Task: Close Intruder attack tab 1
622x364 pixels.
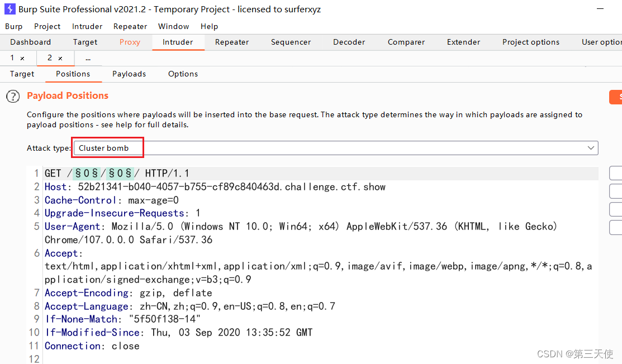Action: pyautogui.click(x=22, y=58)
